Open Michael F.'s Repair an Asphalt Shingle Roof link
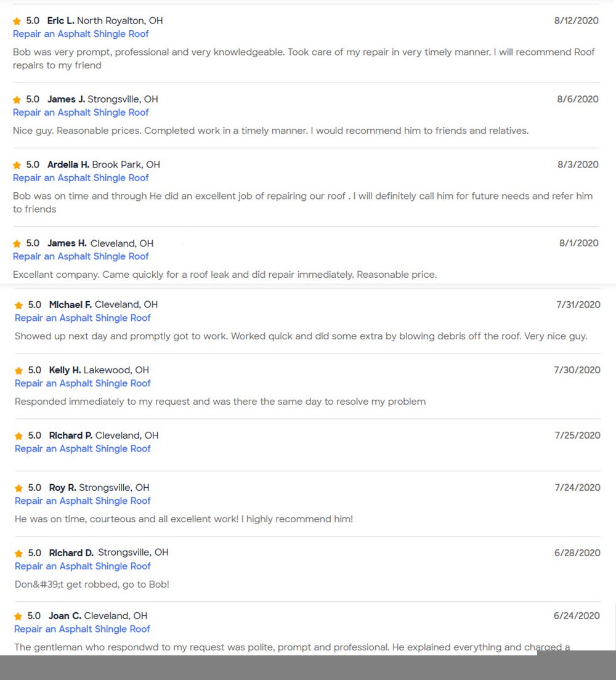The width and height of the screenshot is (616, 680). pos(83,318)
